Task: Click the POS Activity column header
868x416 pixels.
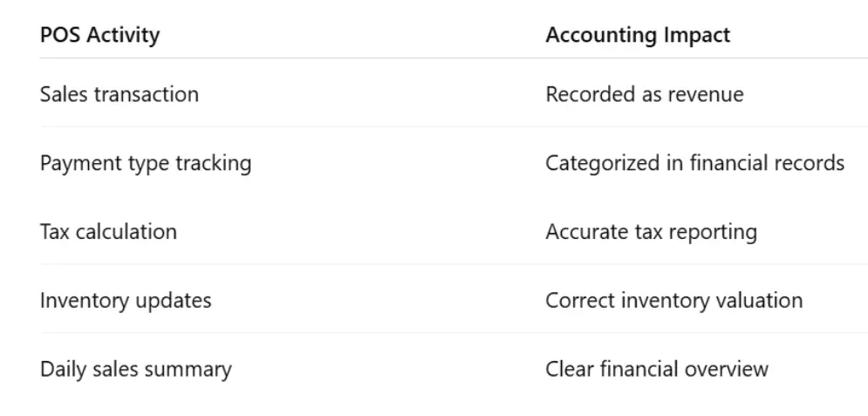Action: click(99, 36)
